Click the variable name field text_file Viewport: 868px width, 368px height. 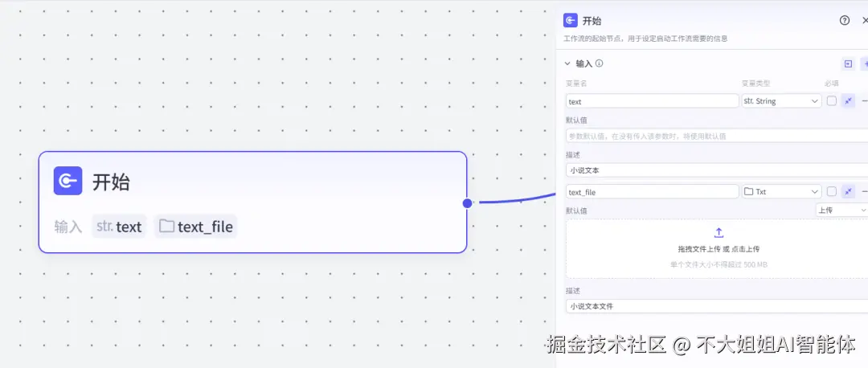coord(652,192)
